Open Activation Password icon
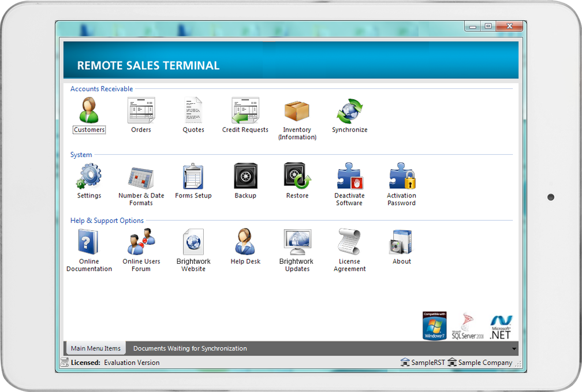The image size is (582, 392). tap(402, 177)
